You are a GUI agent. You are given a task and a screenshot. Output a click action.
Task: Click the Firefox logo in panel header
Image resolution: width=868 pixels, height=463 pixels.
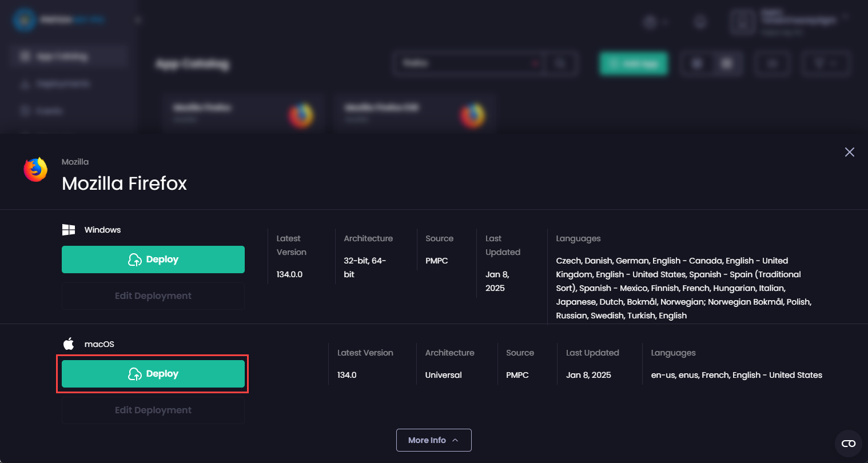[x=35, y=170]
